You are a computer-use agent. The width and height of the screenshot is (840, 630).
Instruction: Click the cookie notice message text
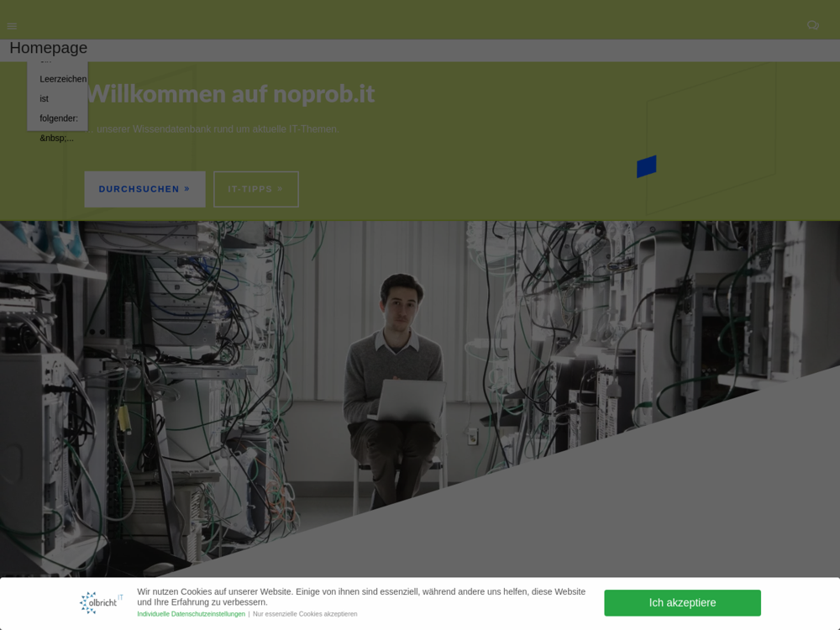pos(361,596)
